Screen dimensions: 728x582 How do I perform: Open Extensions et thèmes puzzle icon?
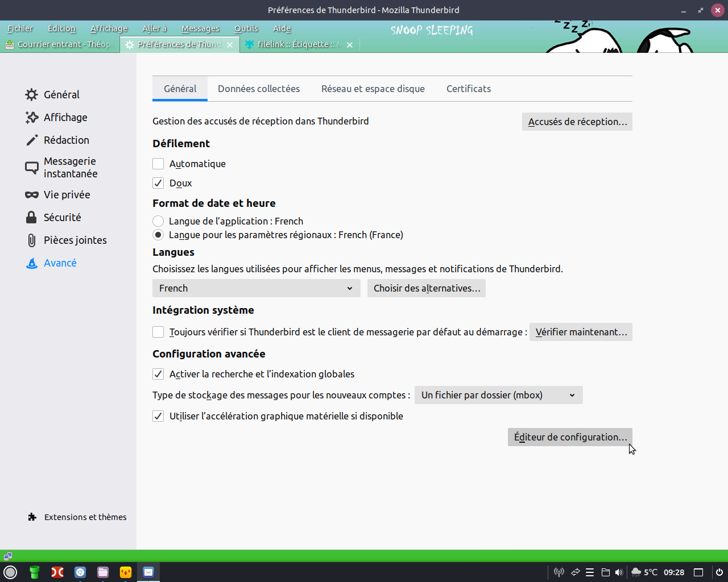click(x=32, y=517)
